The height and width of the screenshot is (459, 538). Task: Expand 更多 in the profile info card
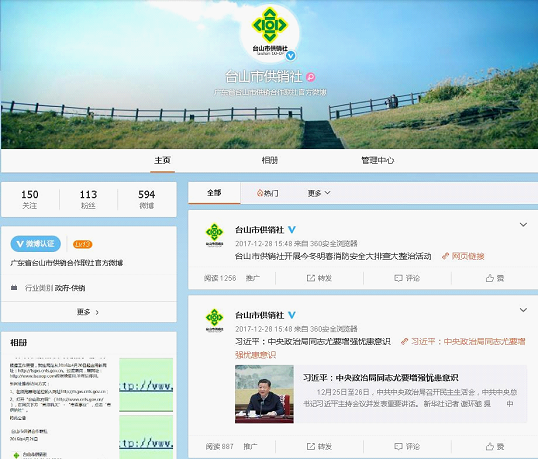[88, 312]
